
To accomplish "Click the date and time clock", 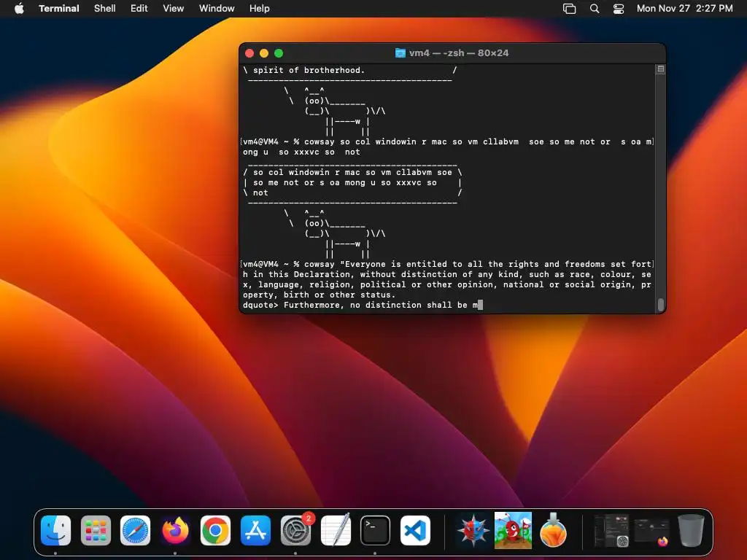I will pyautogui.click(x=684, y=9).
